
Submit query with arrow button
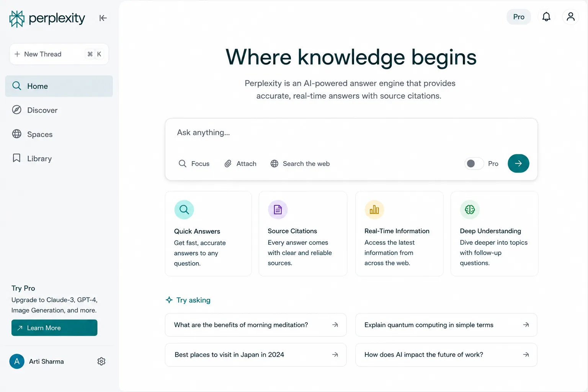(518, 163)
